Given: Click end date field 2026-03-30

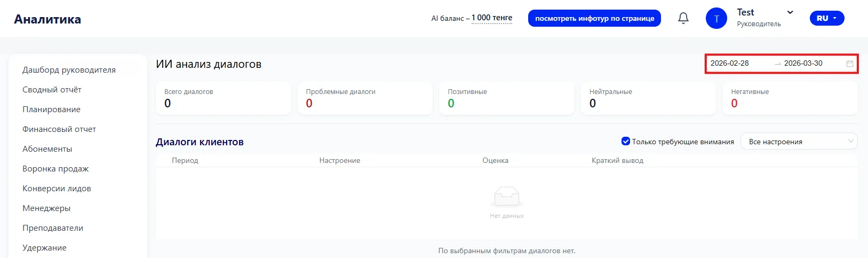Looking at the screenshot, I should (x=803, y=64).
